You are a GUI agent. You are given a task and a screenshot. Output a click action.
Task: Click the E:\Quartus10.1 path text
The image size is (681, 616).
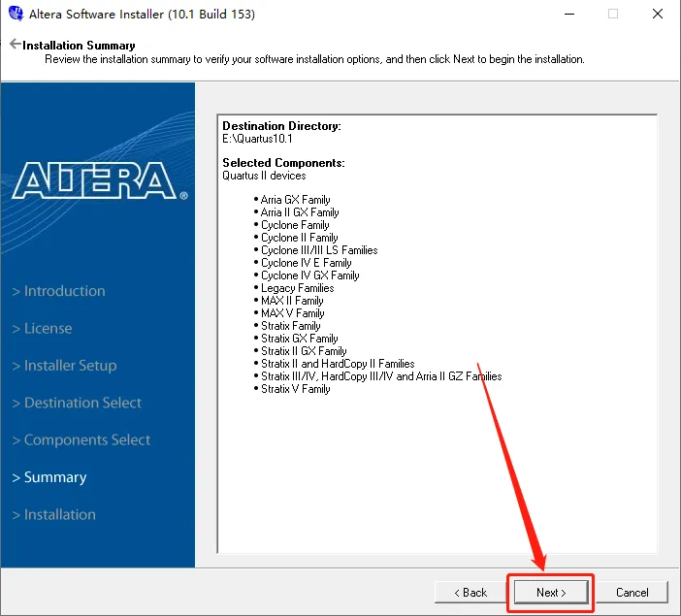click(257, 139)
